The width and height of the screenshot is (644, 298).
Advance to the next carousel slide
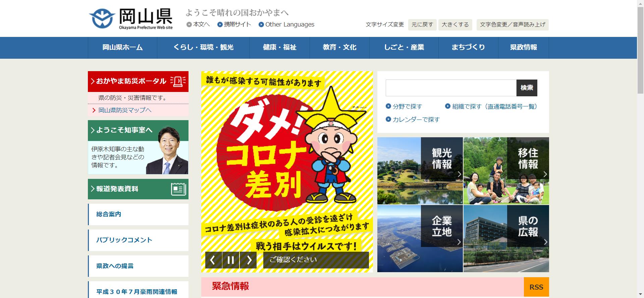(248, 260)
